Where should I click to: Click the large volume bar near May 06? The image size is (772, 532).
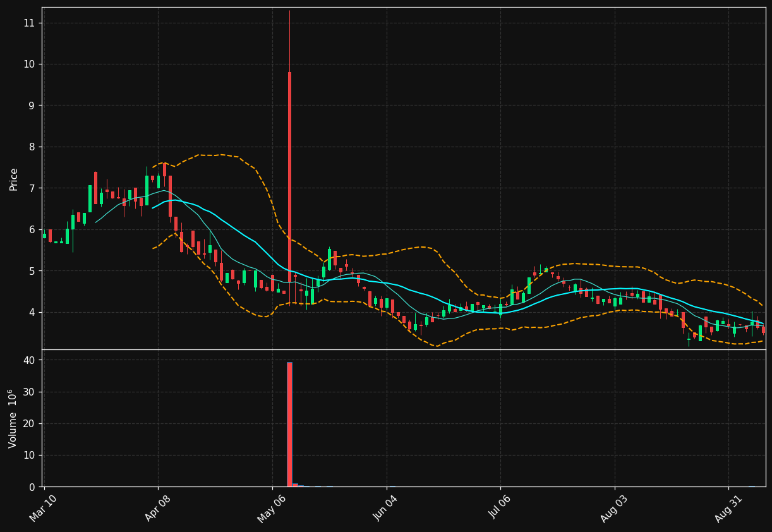click(289, 424)
